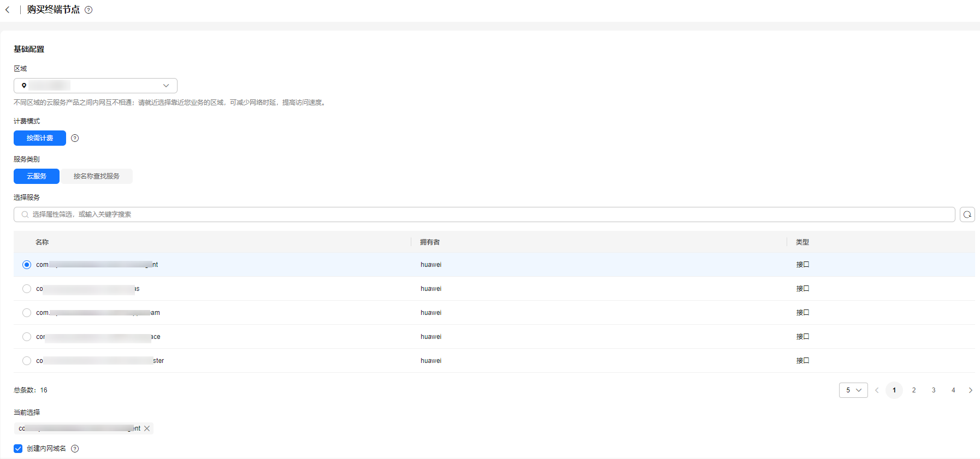Select radio for service ending in 'ace'

coord(27,337)
